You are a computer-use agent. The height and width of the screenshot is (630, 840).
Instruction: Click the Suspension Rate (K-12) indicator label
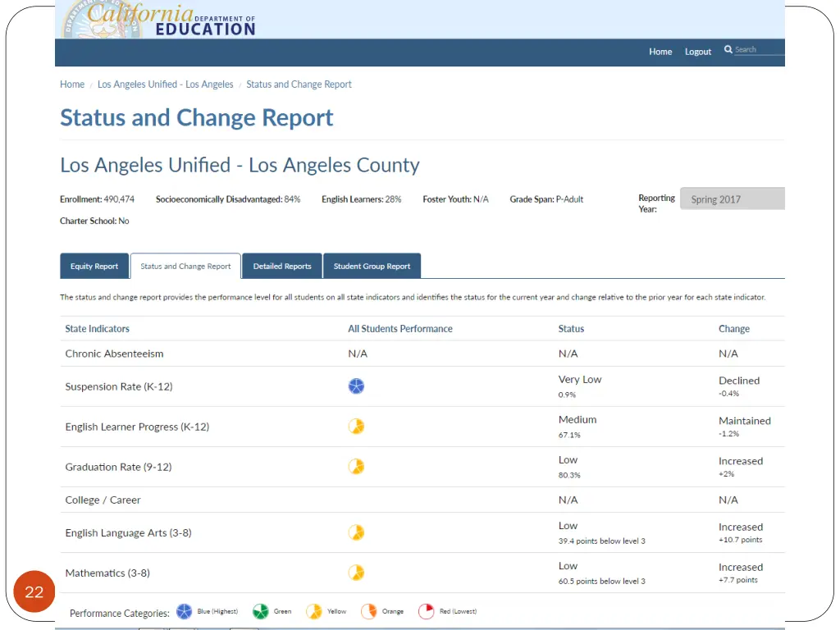pos(119,386)
